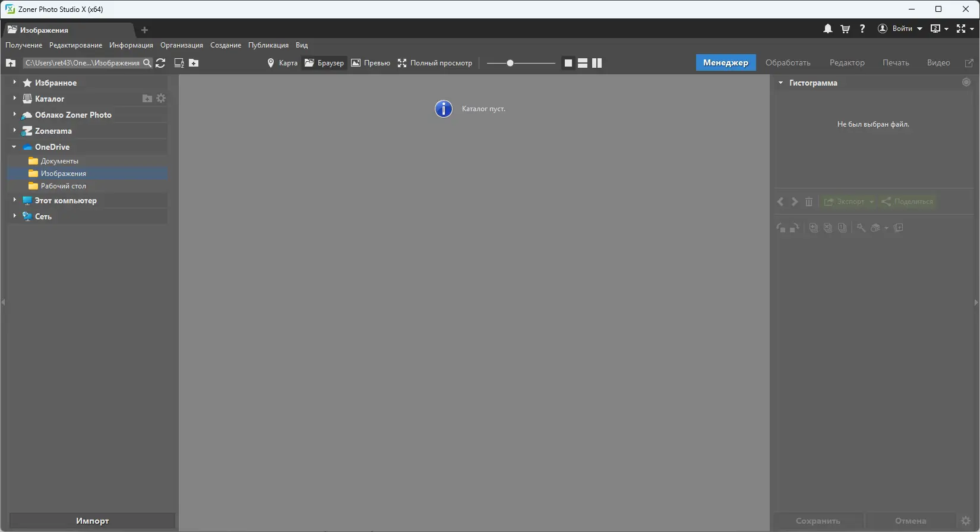Go up one folder level icon
This screenshot has width=980, height=532.
(x=11, y=63)
